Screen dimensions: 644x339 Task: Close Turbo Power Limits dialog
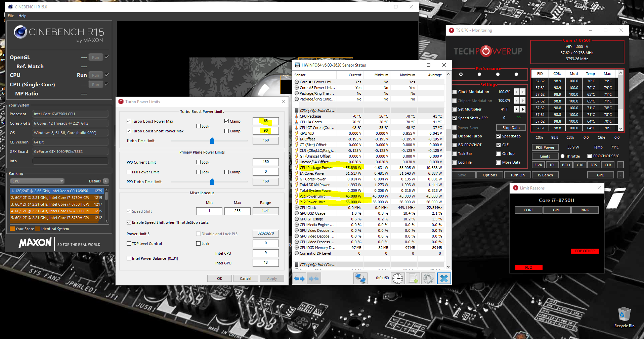point(284,101)
